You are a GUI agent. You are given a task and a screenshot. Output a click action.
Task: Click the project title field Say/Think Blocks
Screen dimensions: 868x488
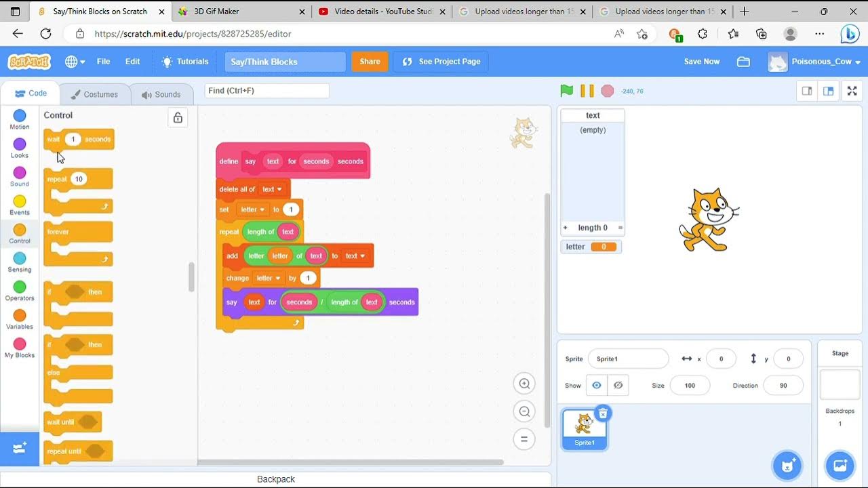coord(285,62)
